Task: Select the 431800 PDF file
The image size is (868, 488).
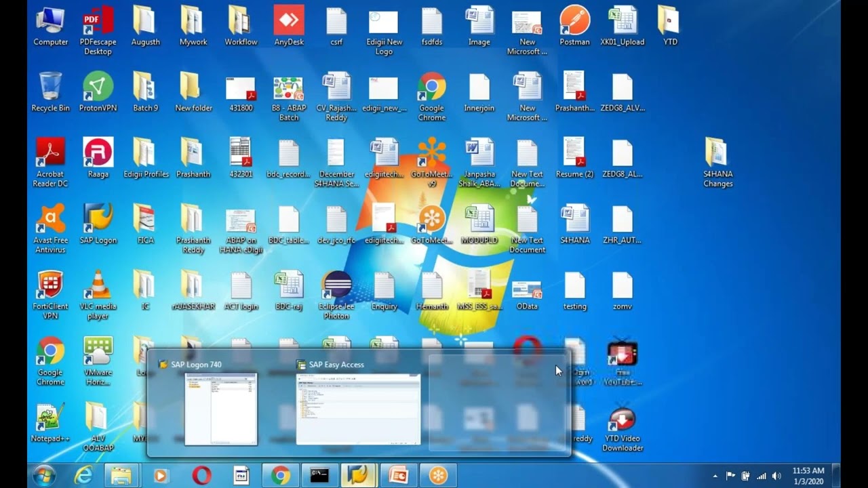Action: pos(241,93)
